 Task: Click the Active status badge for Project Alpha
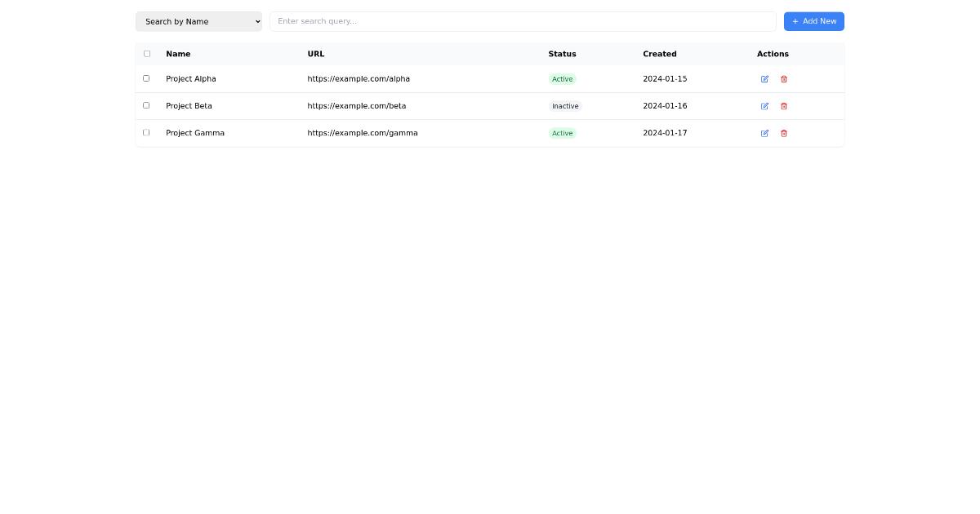[x=563, y=79]
